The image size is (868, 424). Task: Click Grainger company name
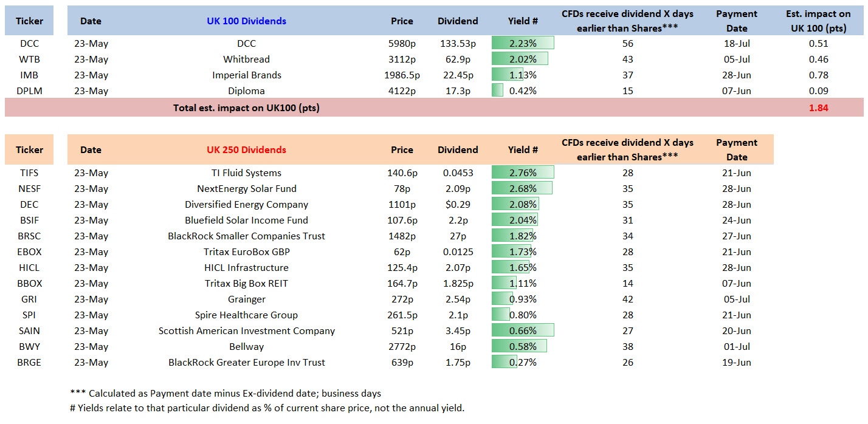coord(246,299)
